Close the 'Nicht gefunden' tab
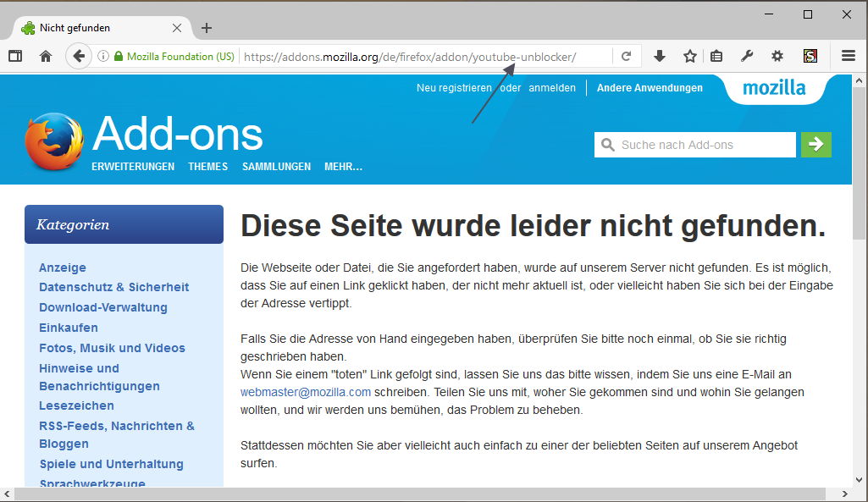 [x=177, y=28]
